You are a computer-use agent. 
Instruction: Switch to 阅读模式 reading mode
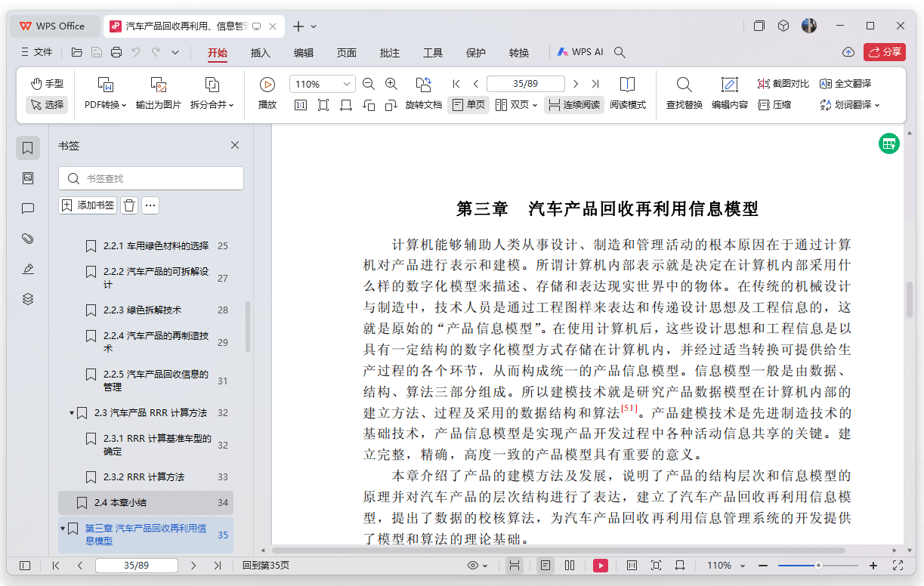[628, 94]
